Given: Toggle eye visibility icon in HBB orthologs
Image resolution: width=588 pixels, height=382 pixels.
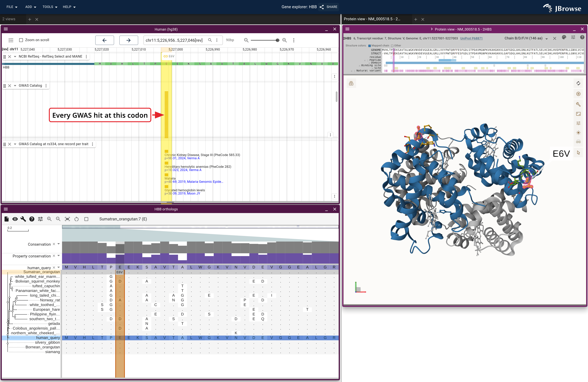Looking at the screenshot, I should coord(15,219).
